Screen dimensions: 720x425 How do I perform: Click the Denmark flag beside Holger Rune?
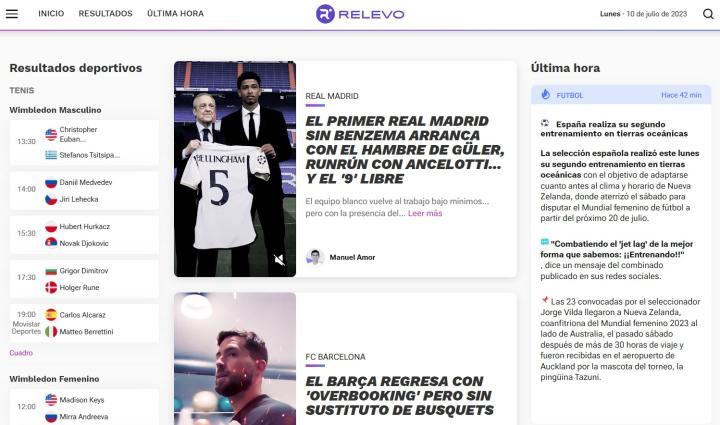51,287
